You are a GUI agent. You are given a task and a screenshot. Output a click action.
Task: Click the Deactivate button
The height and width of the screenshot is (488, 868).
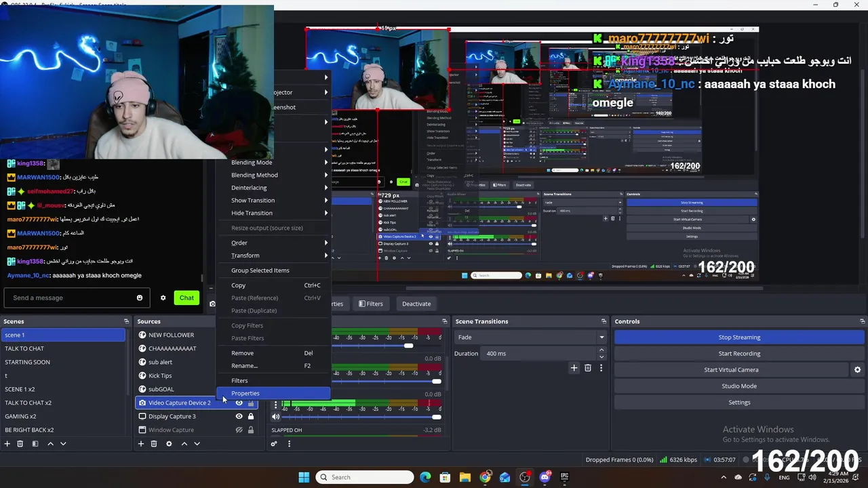416,304
